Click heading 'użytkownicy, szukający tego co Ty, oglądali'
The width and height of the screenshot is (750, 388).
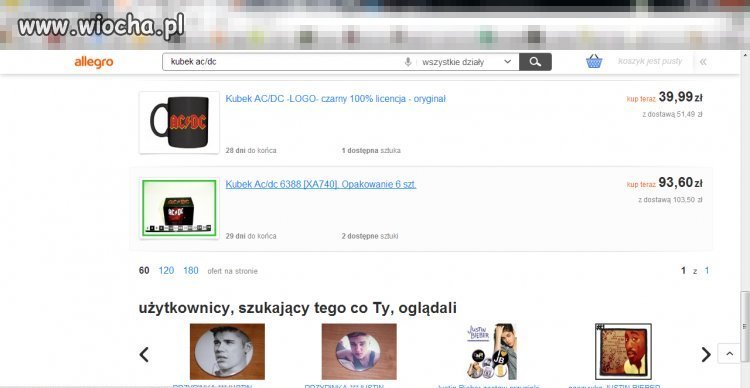click(x=298, y=308)
